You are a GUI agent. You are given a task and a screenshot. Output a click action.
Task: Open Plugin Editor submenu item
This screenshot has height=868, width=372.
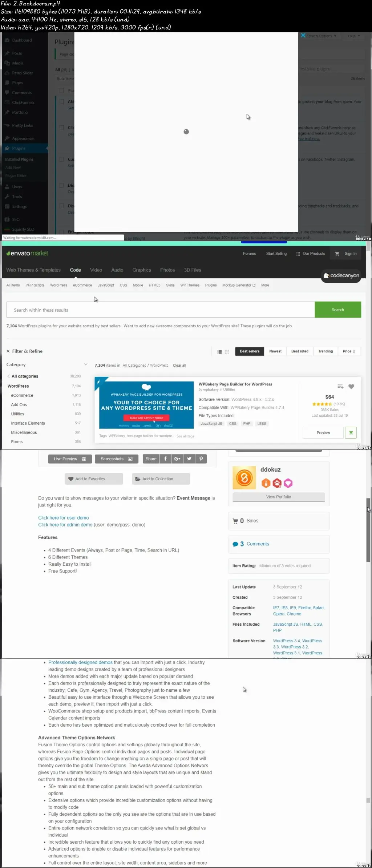(x=16, y=175)
